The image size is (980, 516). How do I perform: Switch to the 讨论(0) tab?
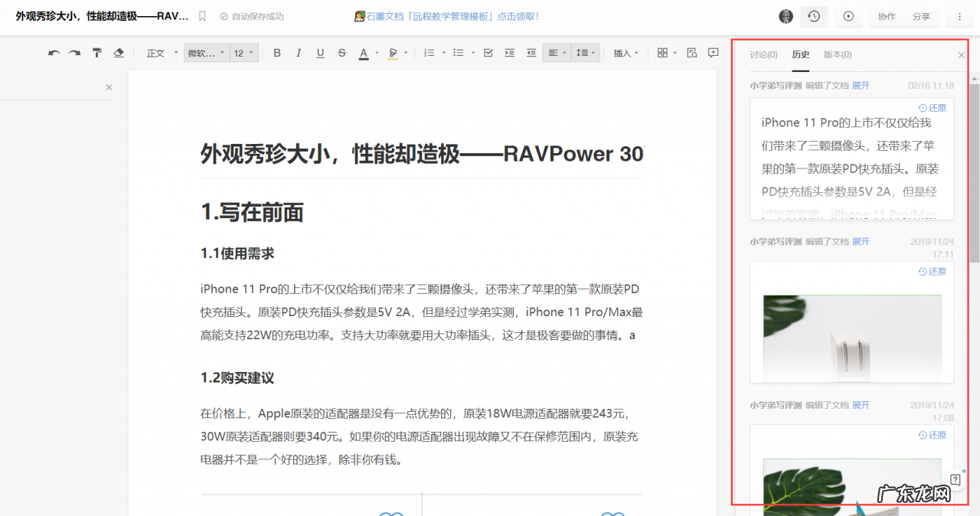[x=763, y=54]
